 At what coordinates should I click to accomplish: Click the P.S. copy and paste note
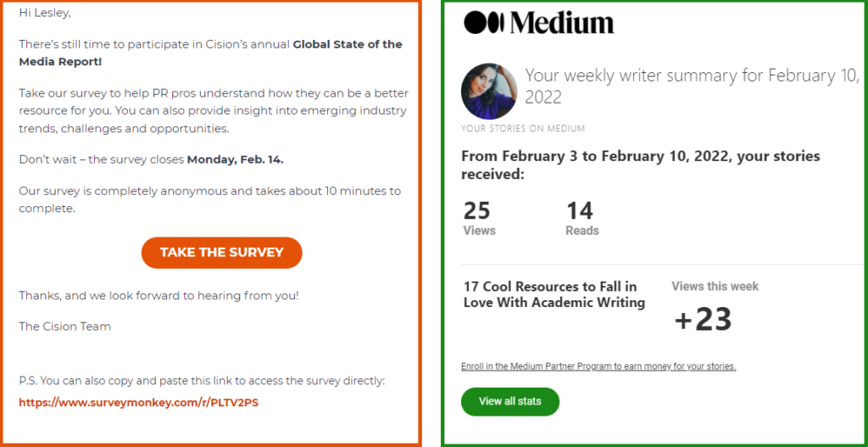click(202, 381)
